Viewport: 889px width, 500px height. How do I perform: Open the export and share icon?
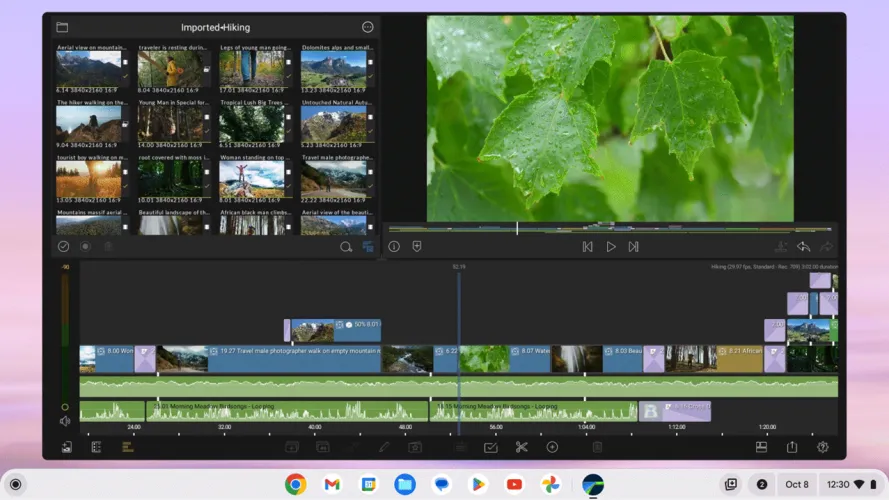[792, 447]
